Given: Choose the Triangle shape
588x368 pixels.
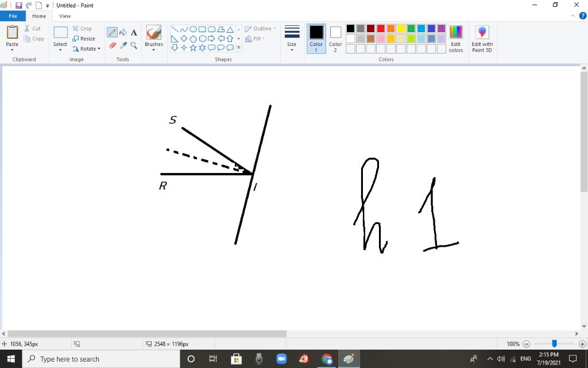Looking at the screenshot, I should pos(230,29).
